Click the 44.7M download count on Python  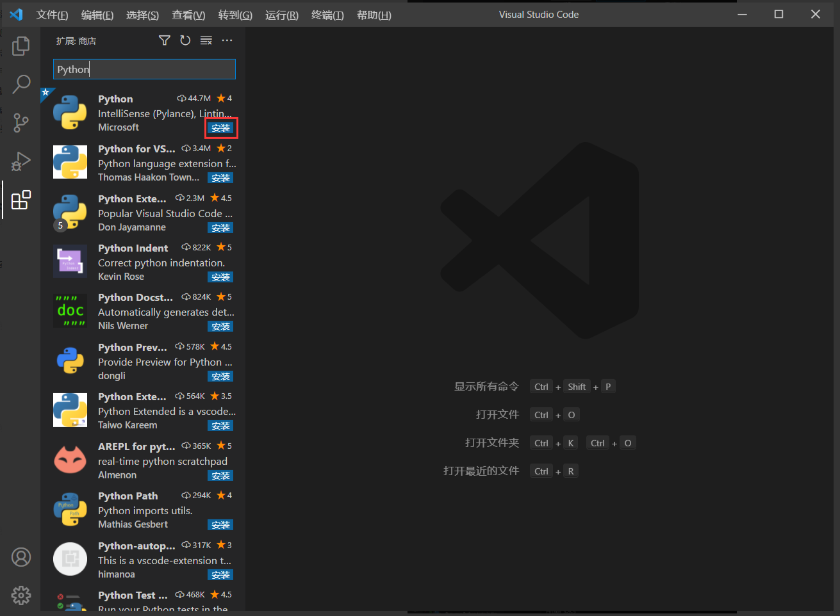(194, 99)
